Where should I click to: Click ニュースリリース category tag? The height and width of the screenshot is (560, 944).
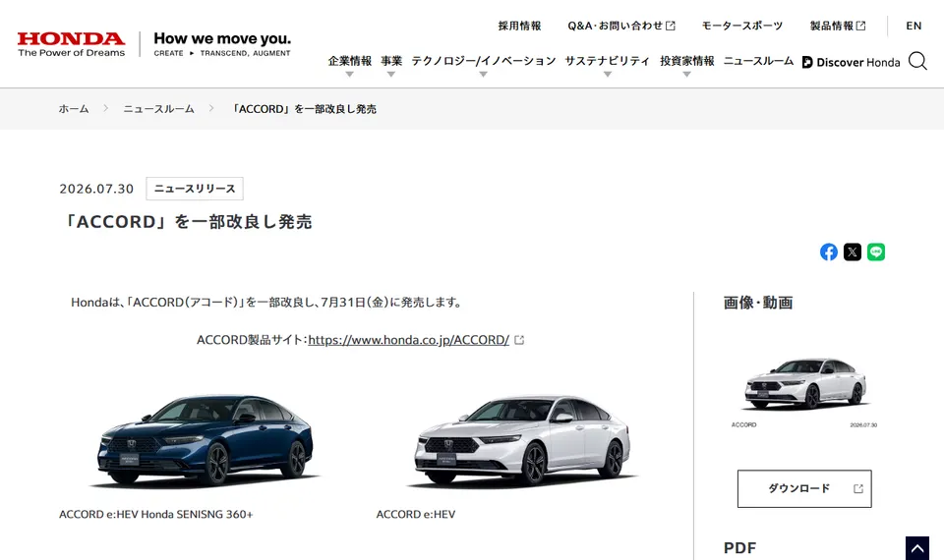195,189
